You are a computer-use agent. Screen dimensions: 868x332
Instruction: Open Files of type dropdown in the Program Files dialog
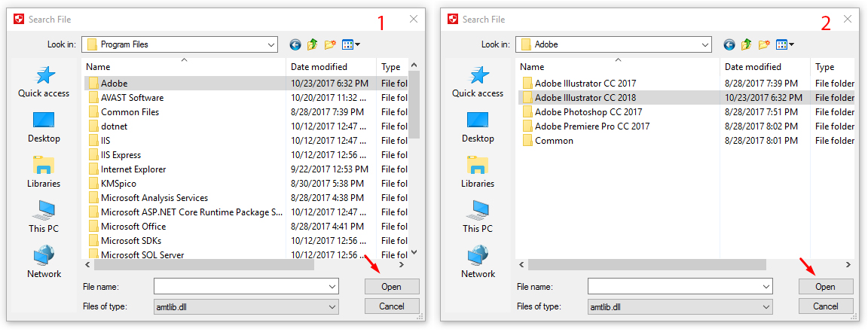pyautogui.click(x=332, y=306)
